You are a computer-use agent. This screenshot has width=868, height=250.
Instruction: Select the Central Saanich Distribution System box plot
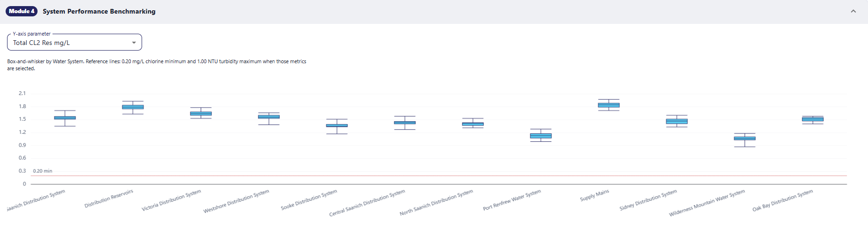405,123
